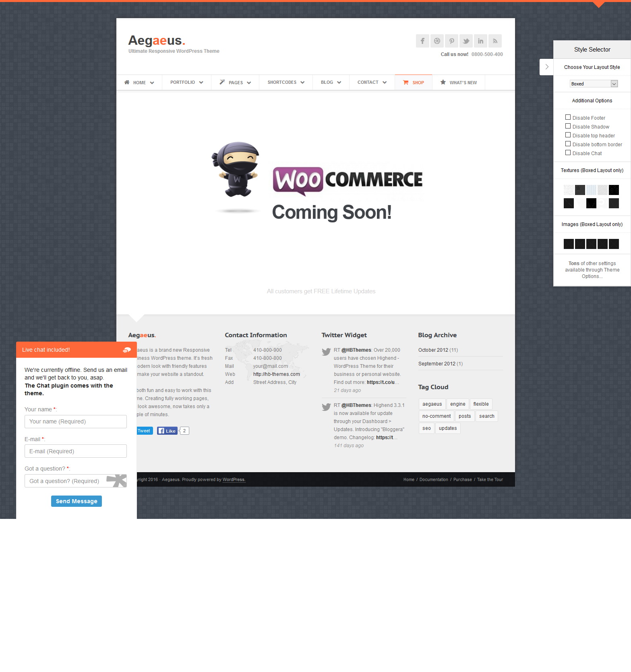Open the Take the Tour footer link
Screen dimensions: 631x672
tap(490, 479)
